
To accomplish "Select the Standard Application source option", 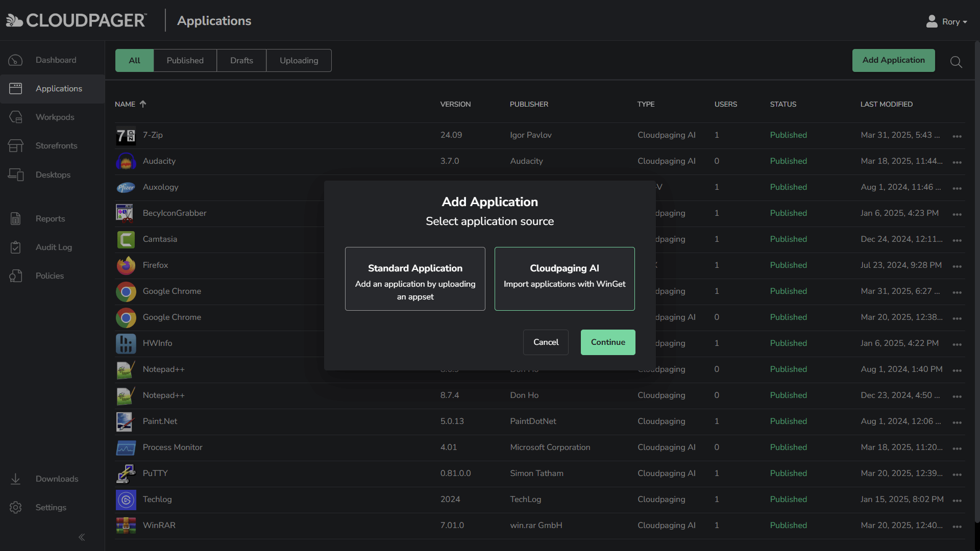I will 414,279.
